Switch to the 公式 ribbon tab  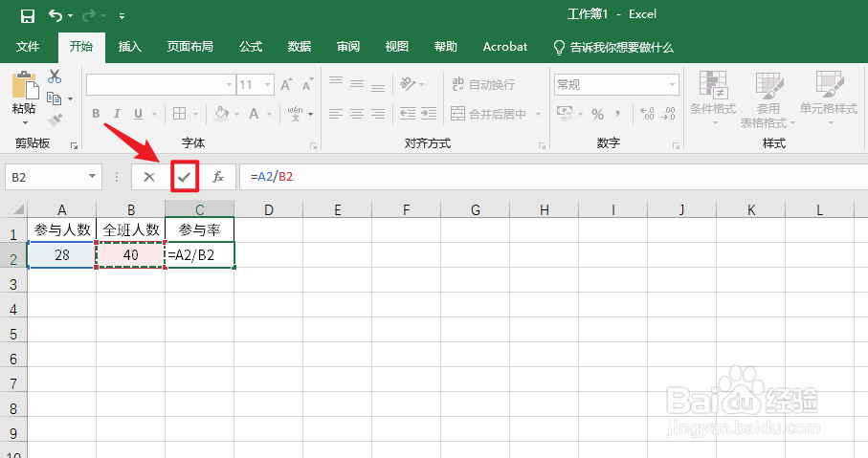point(250,47)
